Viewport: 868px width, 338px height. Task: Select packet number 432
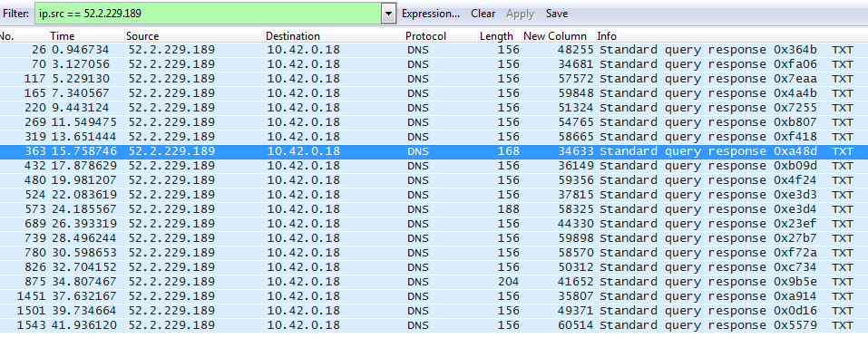point(434,166)
